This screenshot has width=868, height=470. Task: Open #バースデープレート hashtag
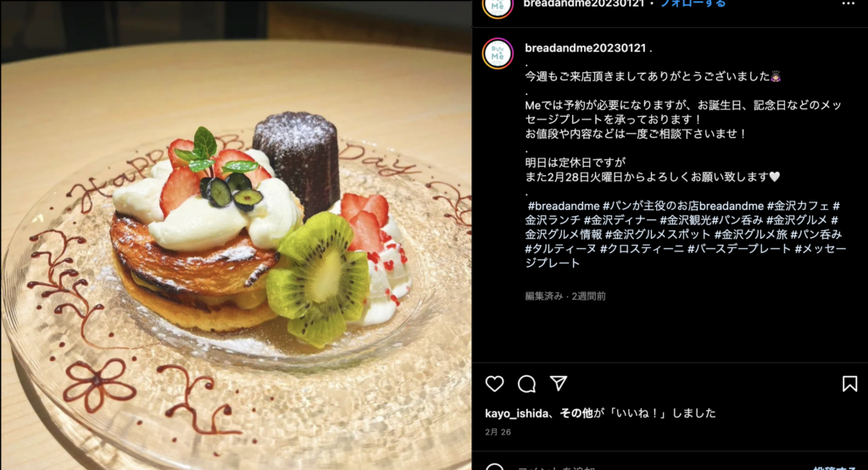coord(739,249)
